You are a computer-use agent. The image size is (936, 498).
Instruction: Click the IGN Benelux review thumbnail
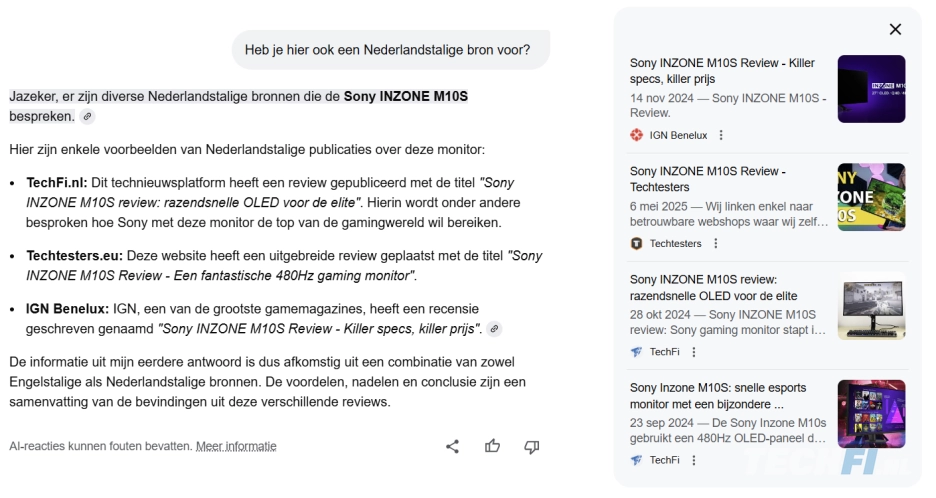click(871, 89)
